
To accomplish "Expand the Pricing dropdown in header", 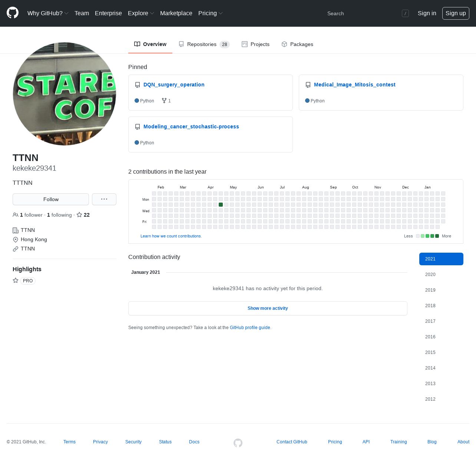I will click(x=211, y=13).
